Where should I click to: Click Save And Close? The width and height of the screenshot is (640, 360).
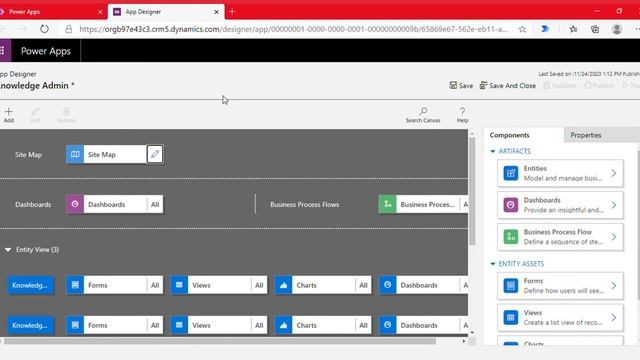507,85
